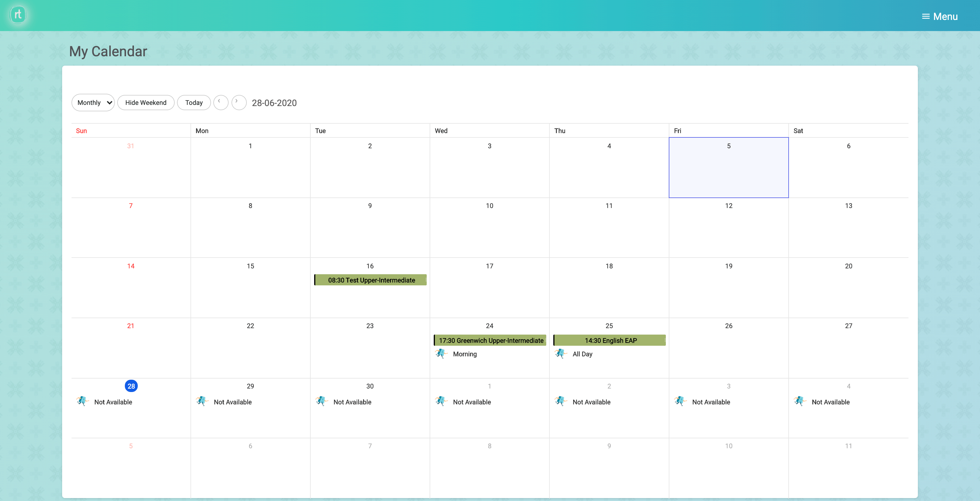Click All Day availability icon on 25th
This screenshot has height=501, width=980.
pyautogui.click(x=560, y=353)
